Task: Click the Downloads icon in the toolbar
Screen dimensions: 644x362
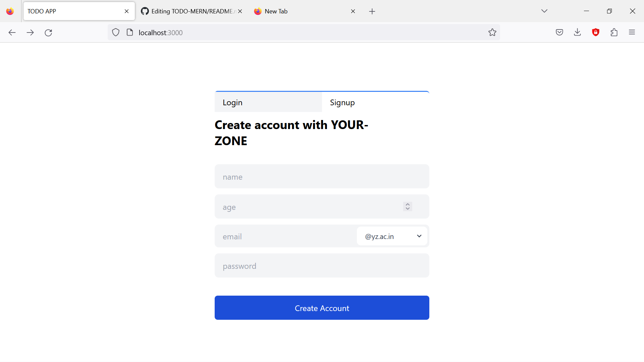Action: tap(577, 32)
